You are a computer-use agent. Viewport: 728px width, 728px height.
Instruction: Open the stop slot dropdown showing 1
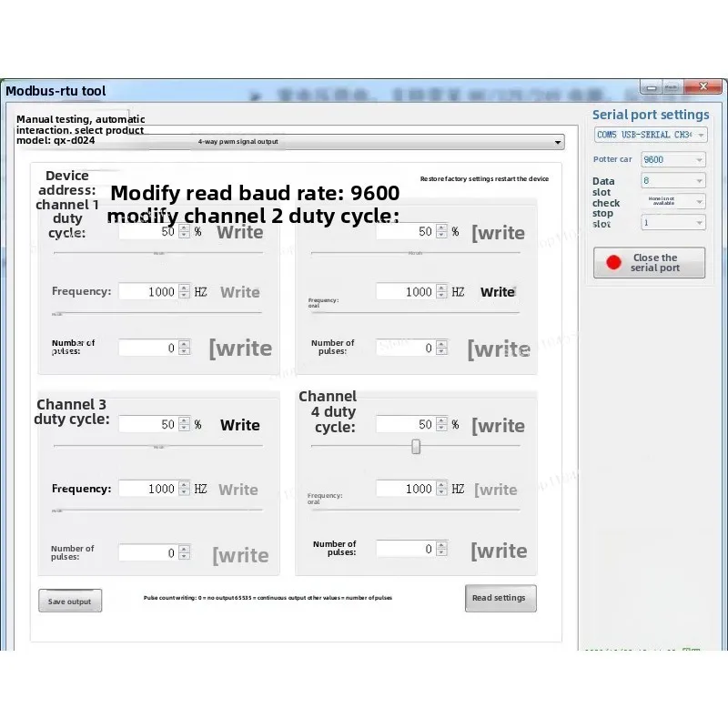coord(673,222)
